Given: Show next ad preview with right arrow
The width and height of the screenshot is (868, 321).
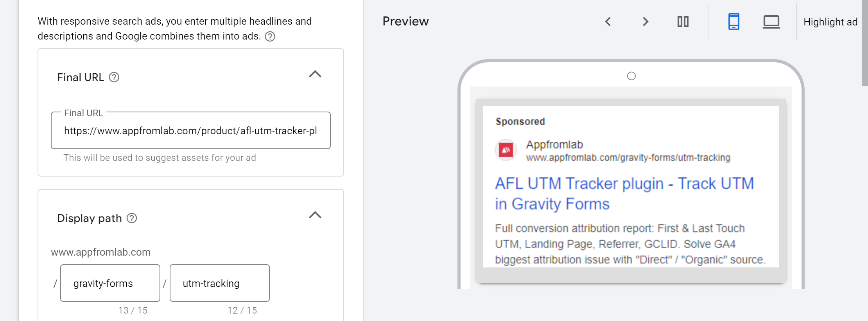Looking at the screenshot, I should click(x=646, y=22).
